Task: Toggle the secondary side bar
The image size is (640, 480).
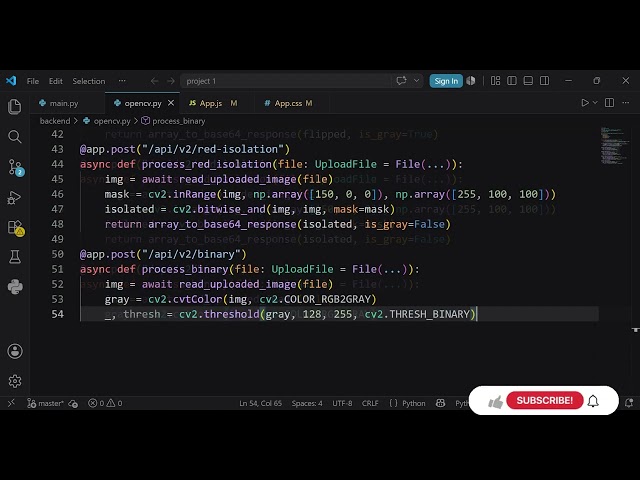Action: tap(544, 81)
